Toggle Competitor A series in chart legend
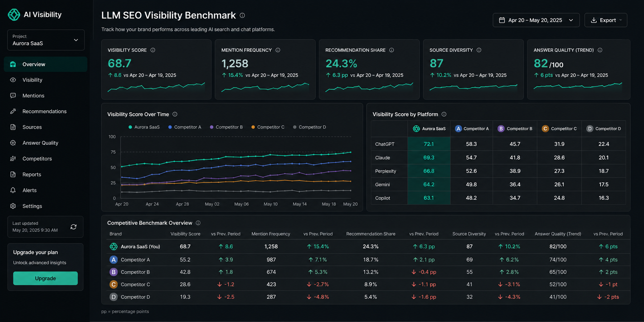This screenshot has height=322, width=644. coord(184,127)
